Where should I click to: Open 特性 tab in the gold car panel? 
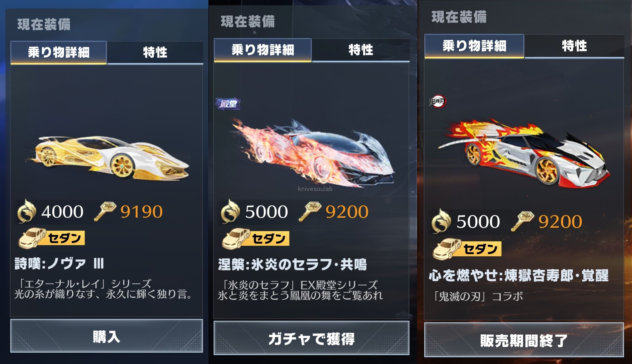pyautogui.click(x=155, y=52)
